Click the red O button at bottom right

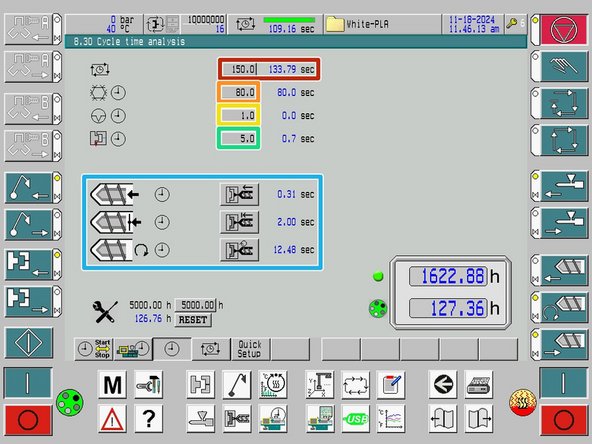pyautogui.click(x=564, y=420)
